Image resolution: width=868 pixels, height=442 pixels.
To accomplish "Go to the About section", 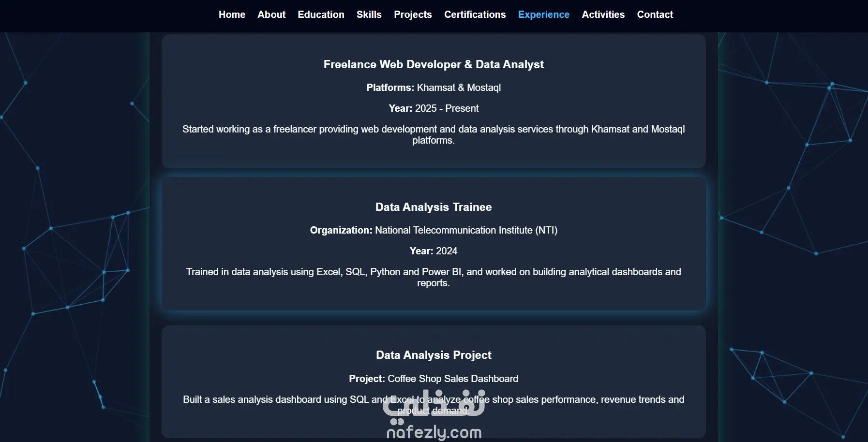I will [x=271, y=15].
